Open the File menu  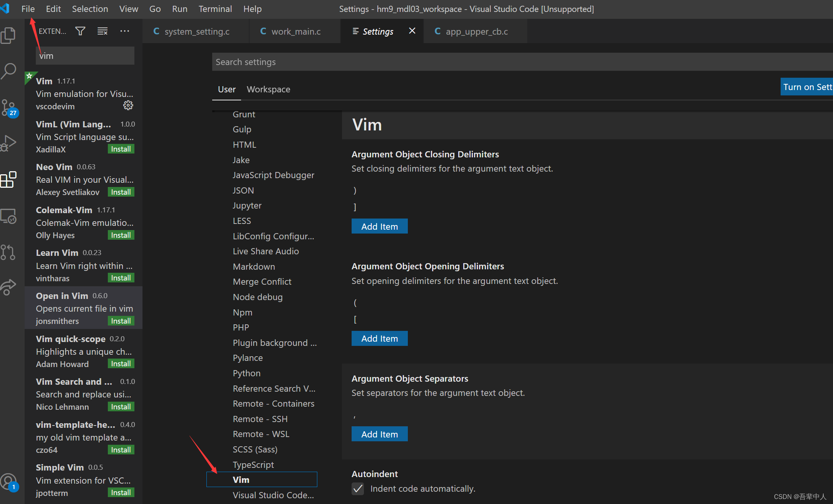click(x=28, y=8)
